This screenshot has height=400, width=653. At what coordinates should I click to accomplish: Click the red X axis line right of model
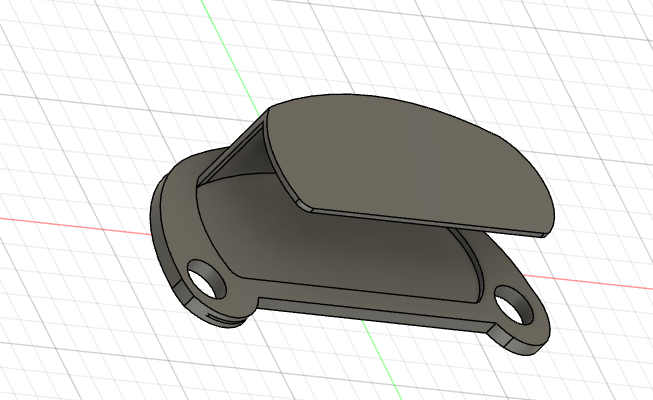pos(587,282)
